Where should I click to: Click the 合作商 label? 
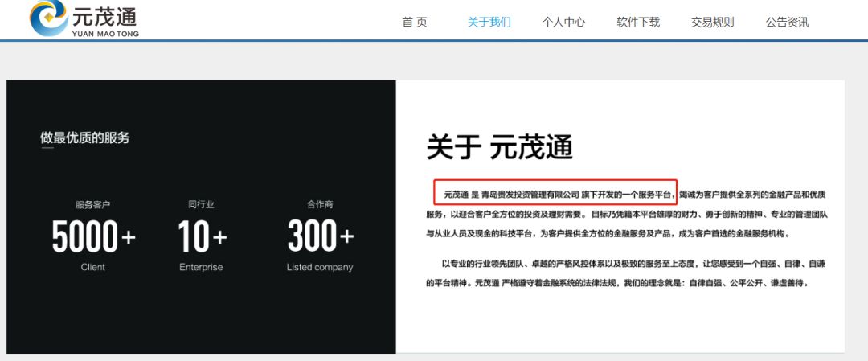pos(320,205)
